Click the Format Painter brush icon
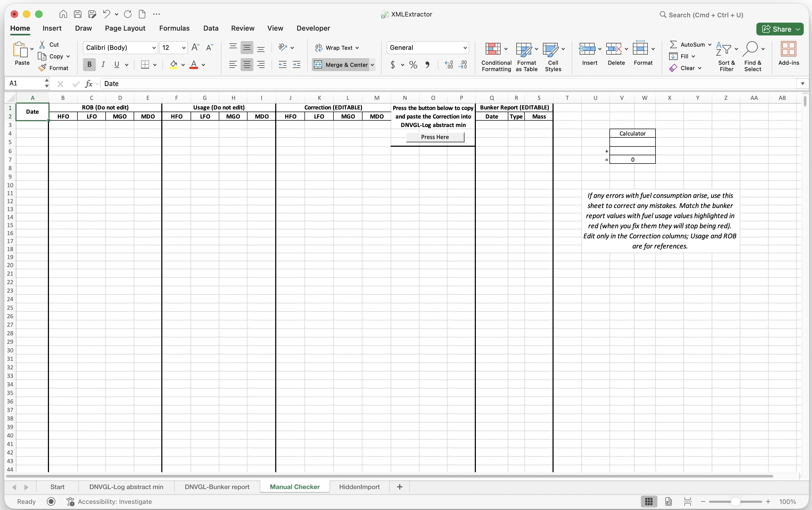The width and height of the screenshot is (812, 510). (x=42, y=68)
